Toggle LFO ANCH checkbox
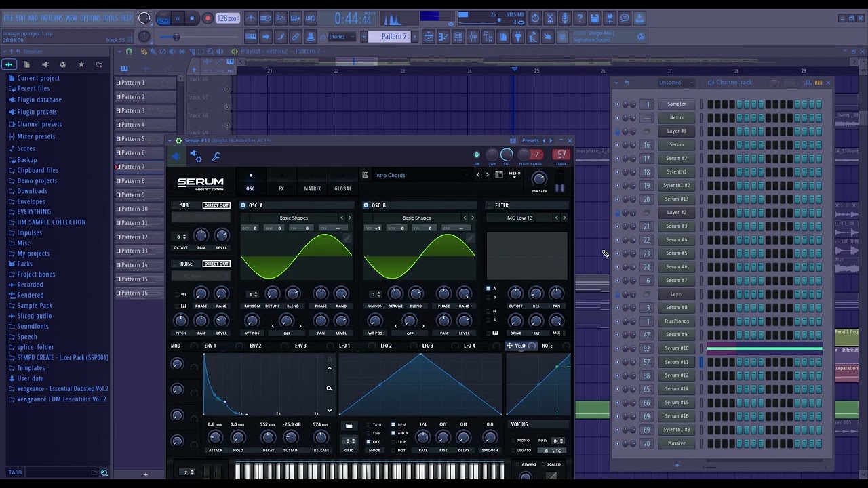 (x=394, y=433)
